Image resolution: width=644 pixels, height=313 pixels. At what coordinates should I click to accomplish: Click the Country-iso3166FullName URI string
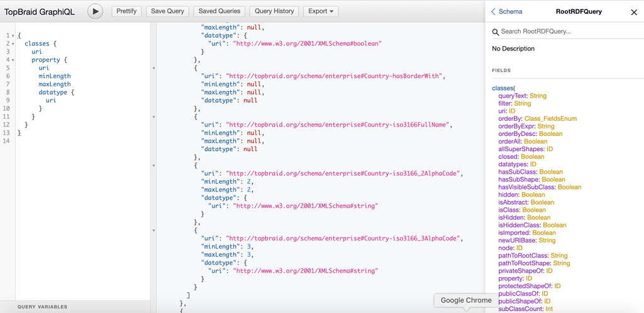click(x=339, y=125)
